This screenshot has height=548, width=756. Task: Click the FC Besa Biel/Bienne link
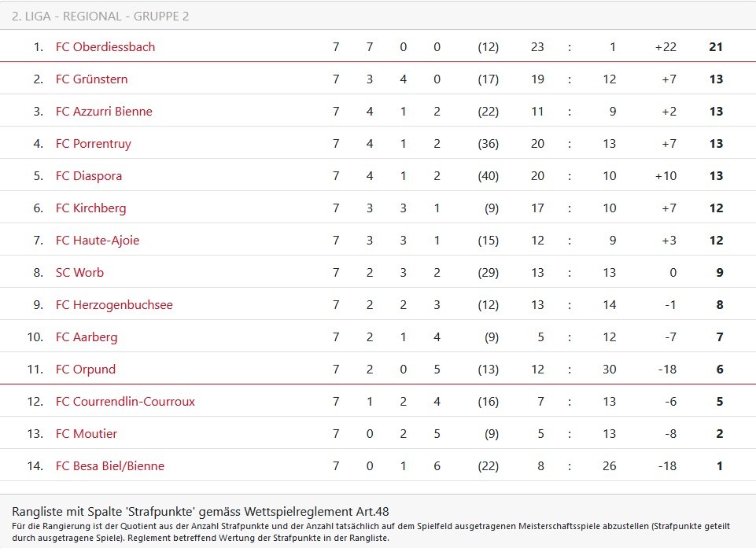(x=110, y=466)
